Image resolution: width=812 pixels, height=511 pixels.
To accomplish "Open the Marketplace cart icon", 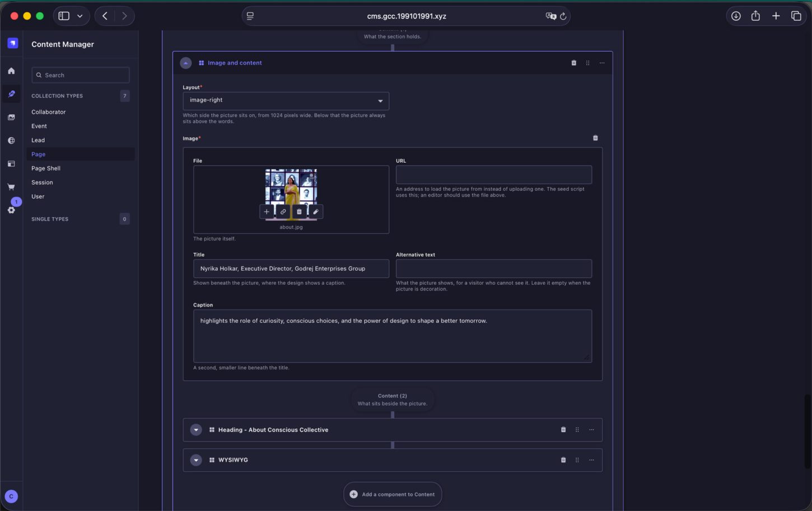I will coord(11,187).
